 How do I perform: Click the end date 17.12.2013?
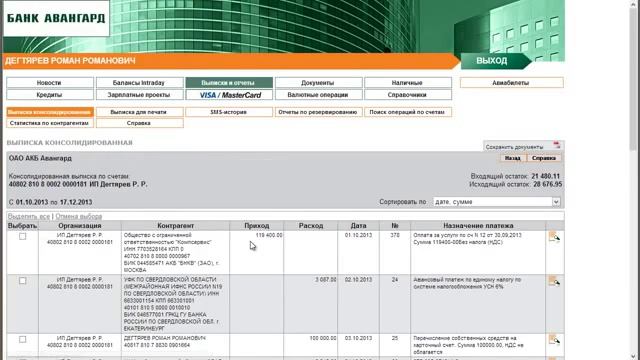pyautogui.click(x=76, y=202)
